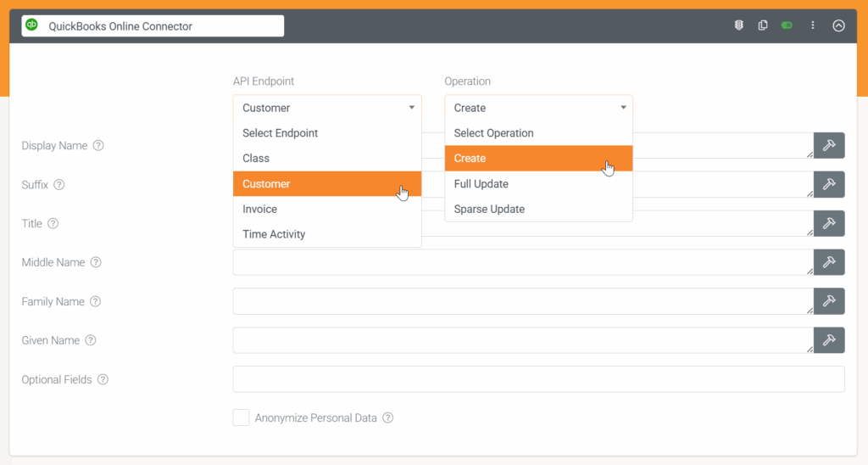The image size is (868, 465).
Task: Select Customer endpoint option
Action: point(327,183)
